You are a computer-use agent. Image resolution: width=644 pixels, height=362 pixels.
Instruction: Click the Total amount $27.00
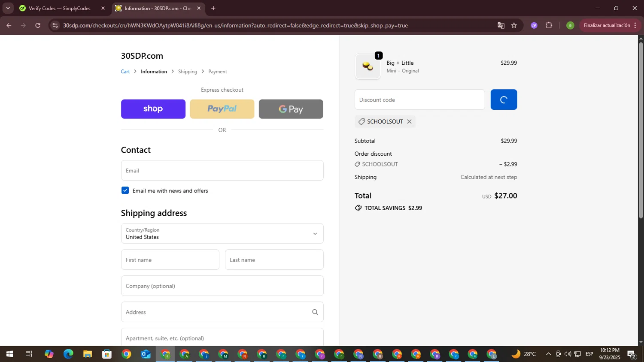tap(506, 196)
